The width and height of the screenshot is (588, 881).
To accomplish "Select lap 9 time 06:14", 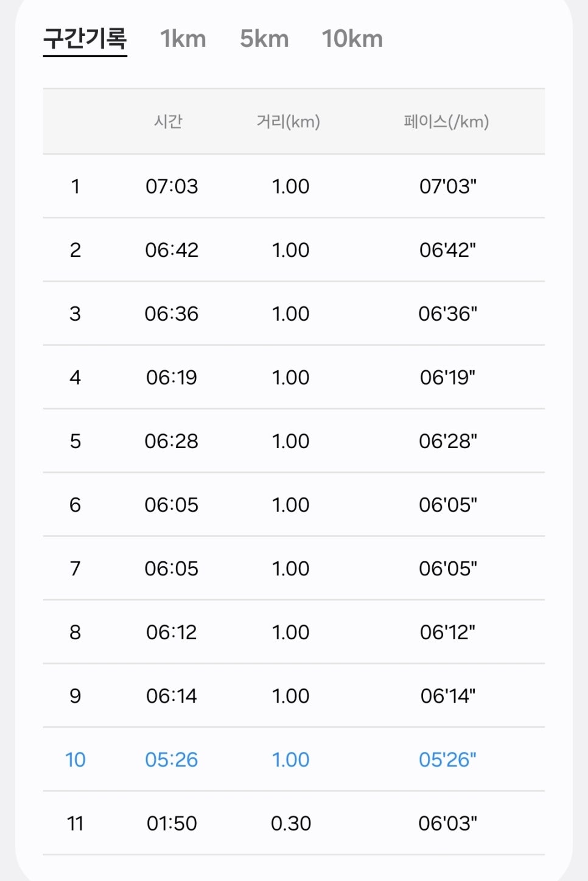I will (172, 696).
